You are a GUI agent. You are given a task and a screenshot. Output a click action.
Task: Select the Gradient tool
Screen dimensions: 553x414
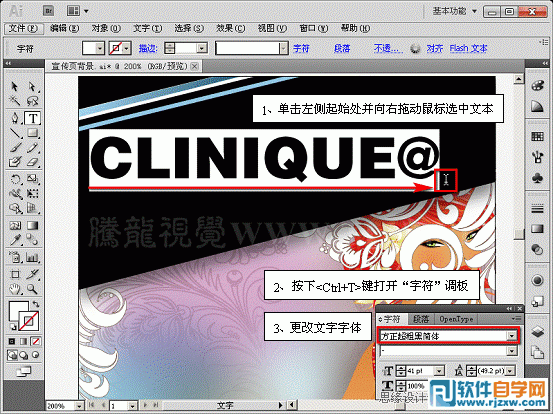pos(32,226)
